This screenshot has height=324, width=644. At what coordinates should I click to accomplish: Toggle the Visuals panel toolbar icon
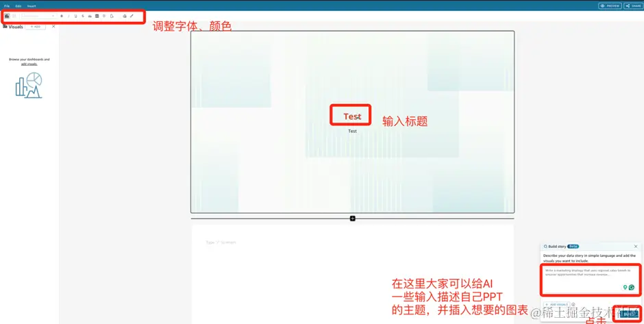[7, 16]
